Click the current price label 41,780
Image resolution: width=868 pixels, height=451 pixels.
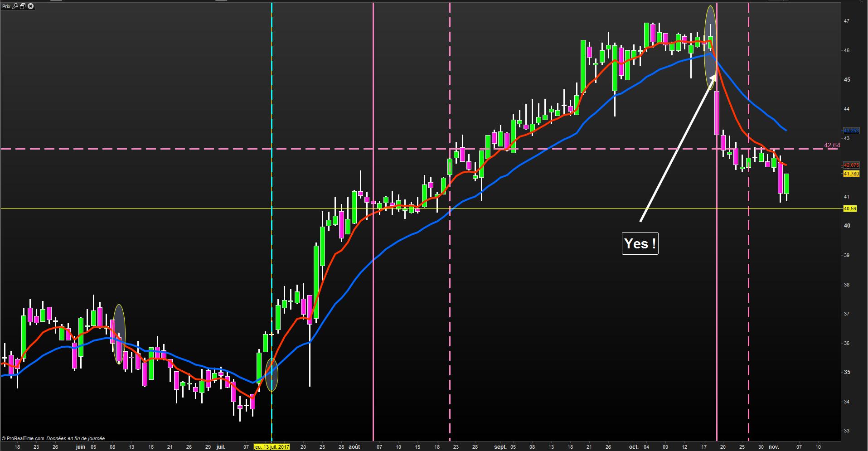pos(851,174)
